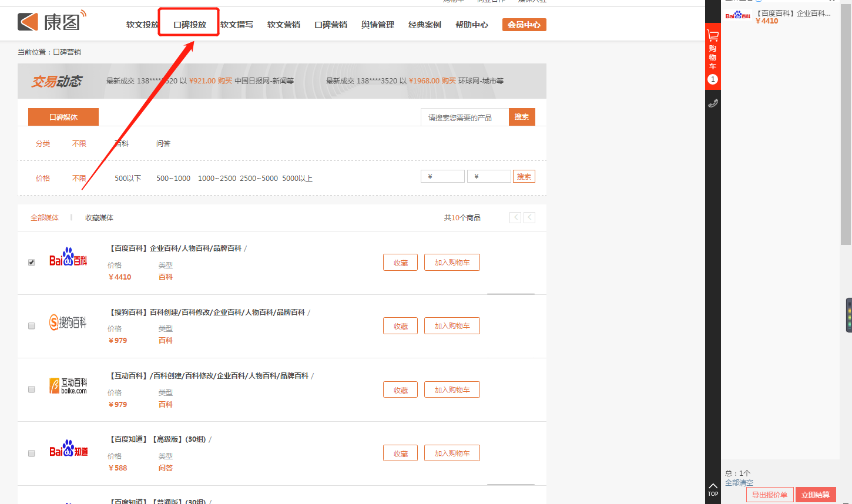Screen dimensions: 852x504
Task: Open the 【搜狗百科】百科创建 product title
Action: click(208, 313)
